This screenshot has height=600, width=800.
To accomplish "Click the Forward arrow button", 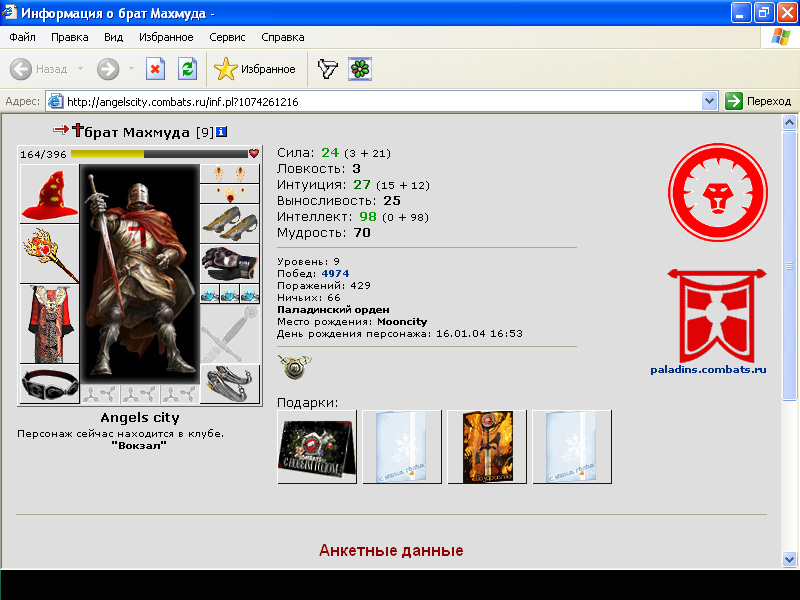I will [108, 69].
